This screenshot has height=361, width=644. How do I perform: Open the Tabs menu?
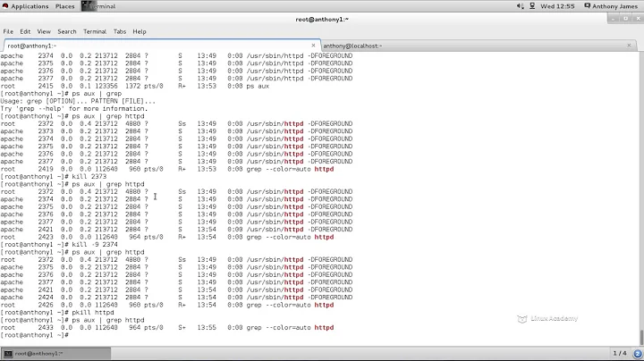(120, 31)
